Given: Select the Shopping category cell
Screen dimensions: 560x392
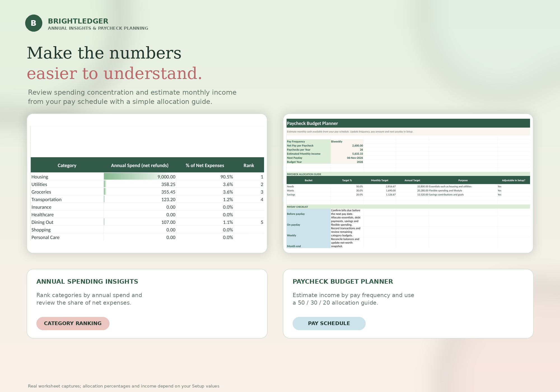Looking at the screenshot, I should [67, 230].
